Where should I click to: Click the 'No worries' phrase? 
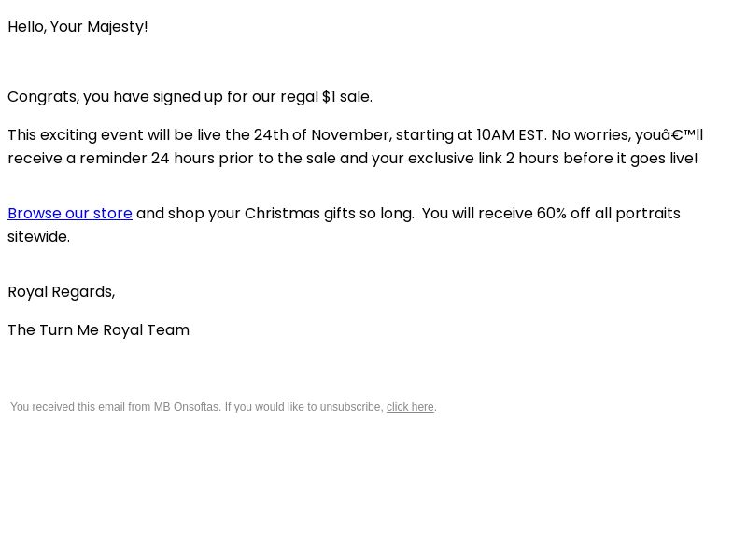click(x=589, y=134)
